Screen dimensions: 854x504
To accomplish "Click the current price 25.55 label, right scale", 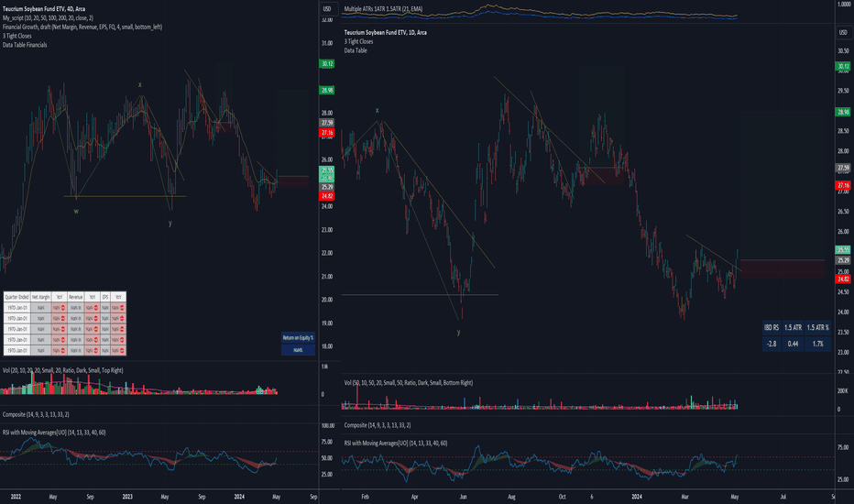I will (843, 250).
